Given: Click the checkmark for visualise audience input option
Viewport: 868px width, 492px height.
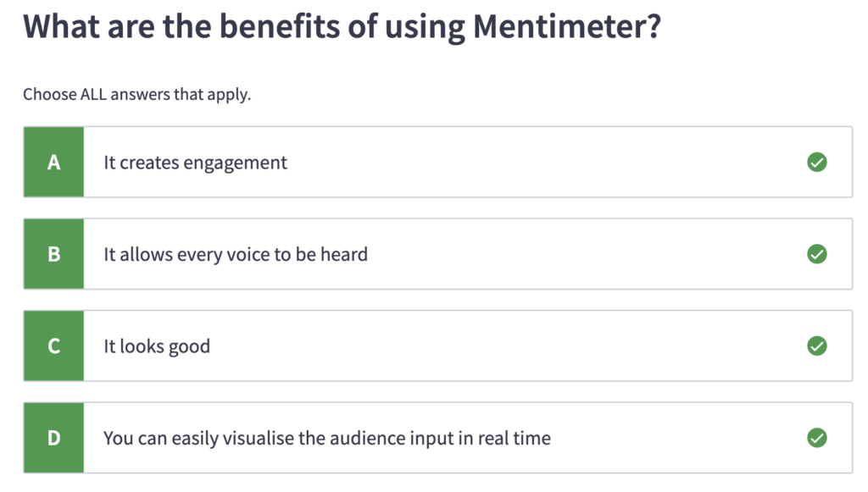Looking at the screenshot, I should pyautogui.click(x=816, y=437).
